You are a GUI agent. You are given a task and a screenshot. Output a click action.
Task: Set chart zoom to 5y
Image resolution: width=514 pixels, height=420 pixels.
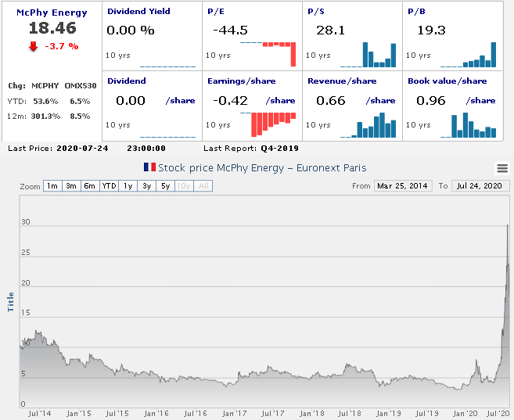tap(165, 186)
